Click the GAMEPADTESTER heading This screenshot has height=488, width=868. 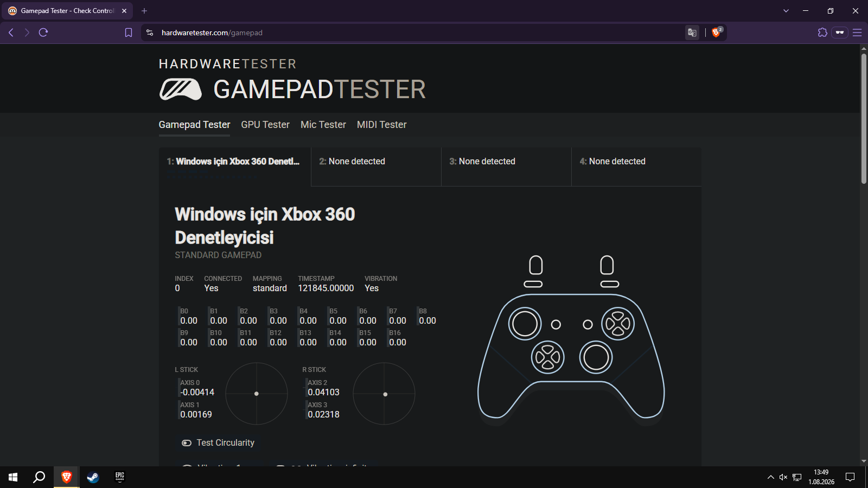pos(320,89)
